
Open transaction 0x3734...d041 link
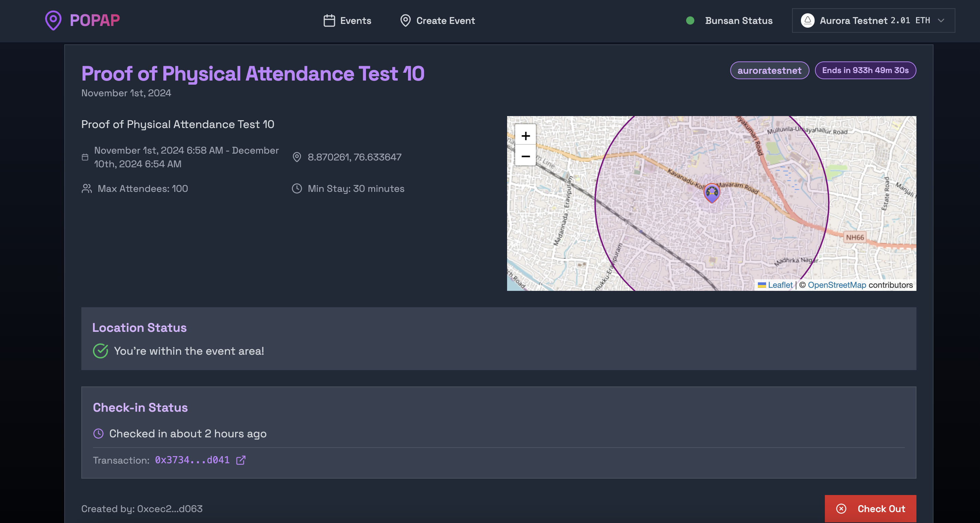click(192, 460)
